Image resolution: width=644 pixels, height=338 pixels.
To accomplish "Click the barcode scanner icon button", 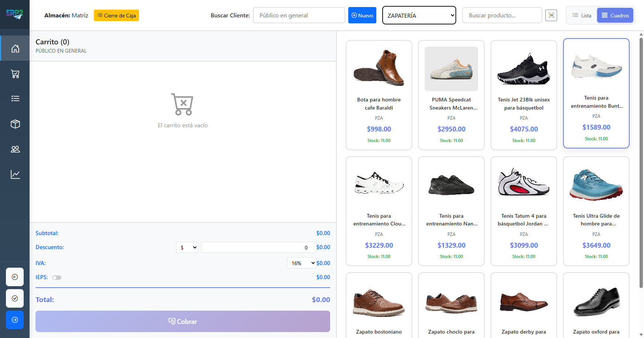I will (551, 16).
